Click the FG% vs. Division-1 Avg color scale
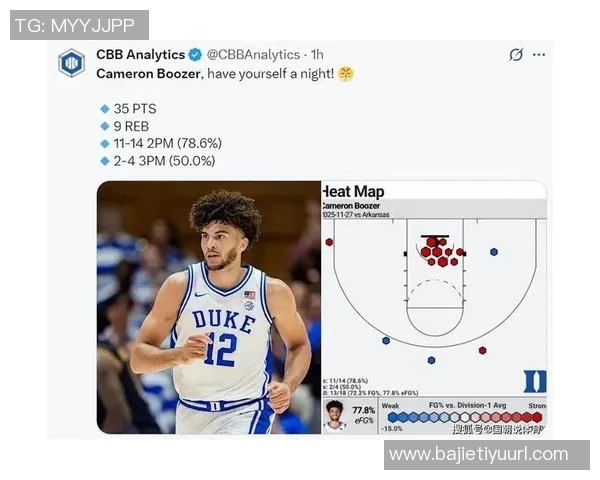The image size is (600, 480). tap(464, 416)
